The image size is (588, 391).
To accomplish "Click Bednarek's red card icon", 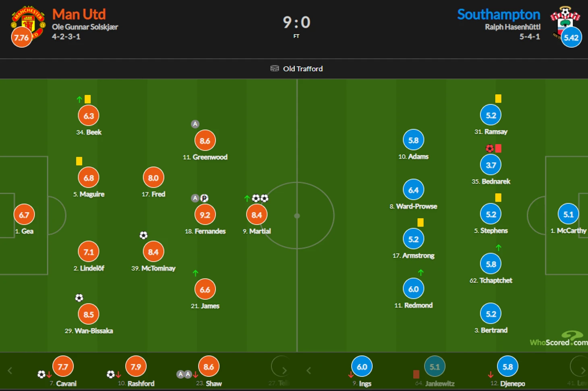I will pos(498,149).
